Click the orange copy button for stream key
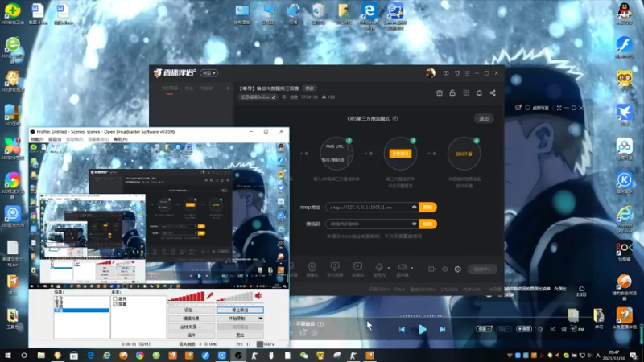The image size is (644, 362). tap(427, 224)
